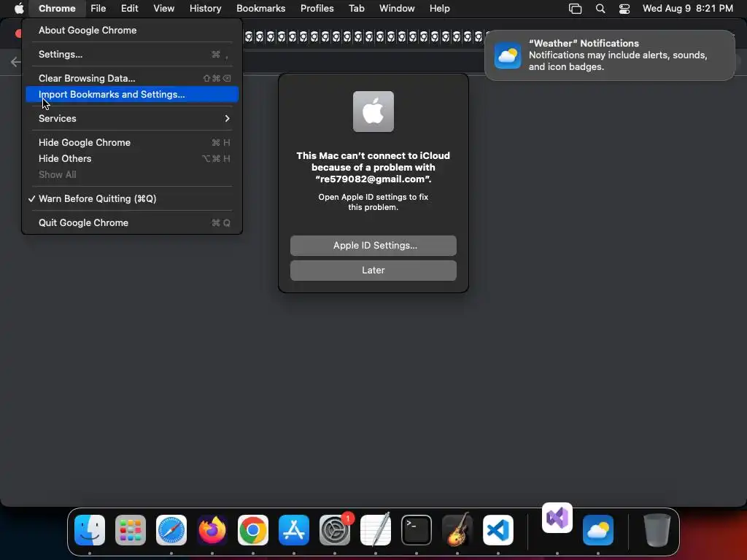Click the Chrome icon in the dock
747x560 pixels.
253,530
